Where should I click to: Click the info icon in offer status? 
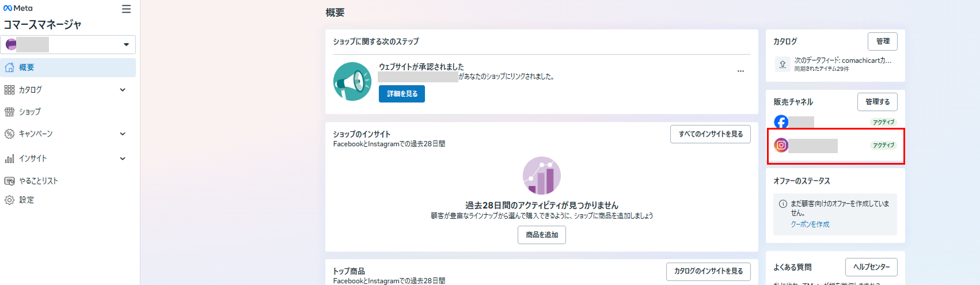coord(783,204)
